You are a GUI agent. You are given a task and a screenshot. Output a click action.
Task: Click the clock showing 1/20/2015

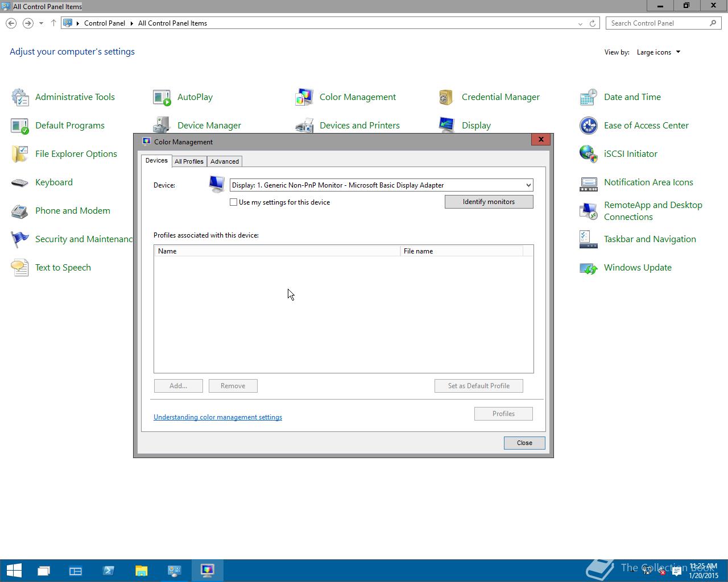[704, 571]
